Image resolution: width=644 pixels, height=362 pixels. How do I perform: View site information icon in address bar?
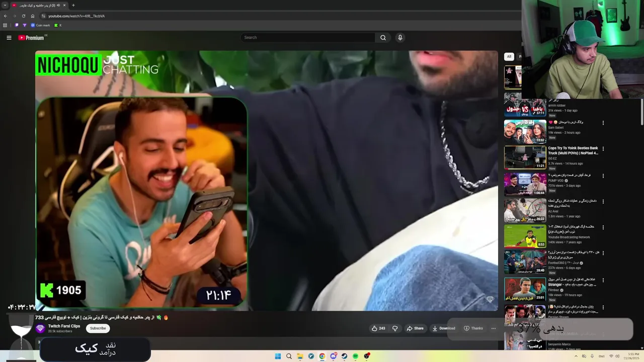coord(43,16)
